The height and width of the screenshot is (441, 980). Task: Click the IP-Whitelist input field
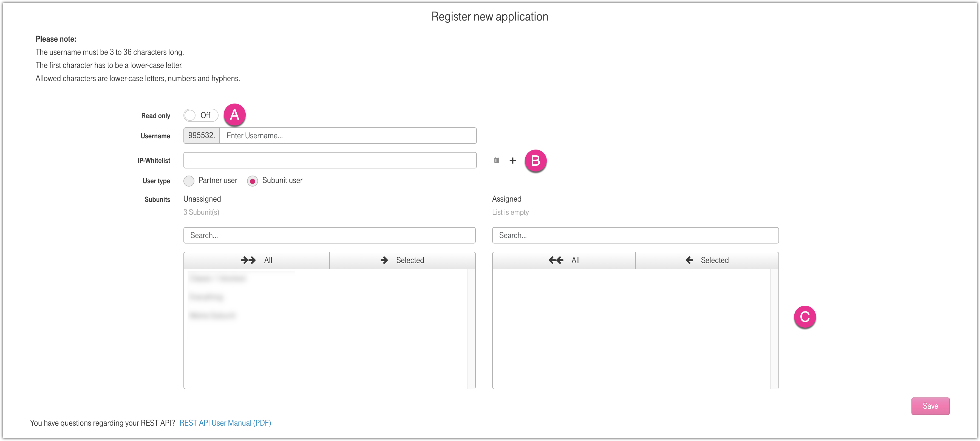[330, 160]
